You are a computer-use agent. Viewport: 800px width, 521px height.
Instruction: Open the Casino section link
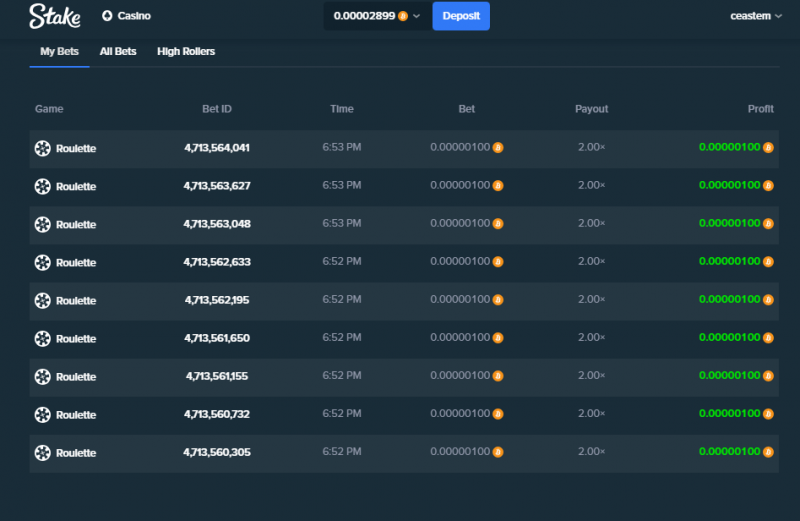(x=126, y=16)
